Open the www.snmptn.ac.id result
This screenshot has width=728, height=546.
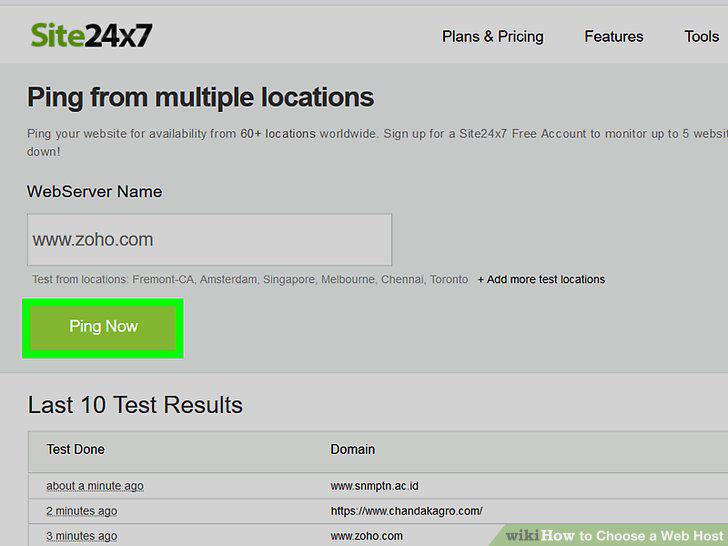tap(374, 486)
